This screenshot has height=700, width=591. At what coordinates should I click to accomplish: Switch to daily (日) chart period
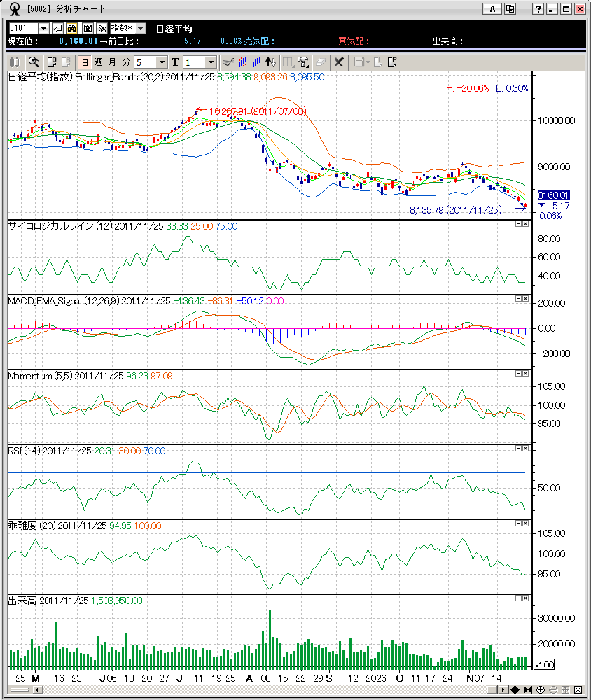85,62
